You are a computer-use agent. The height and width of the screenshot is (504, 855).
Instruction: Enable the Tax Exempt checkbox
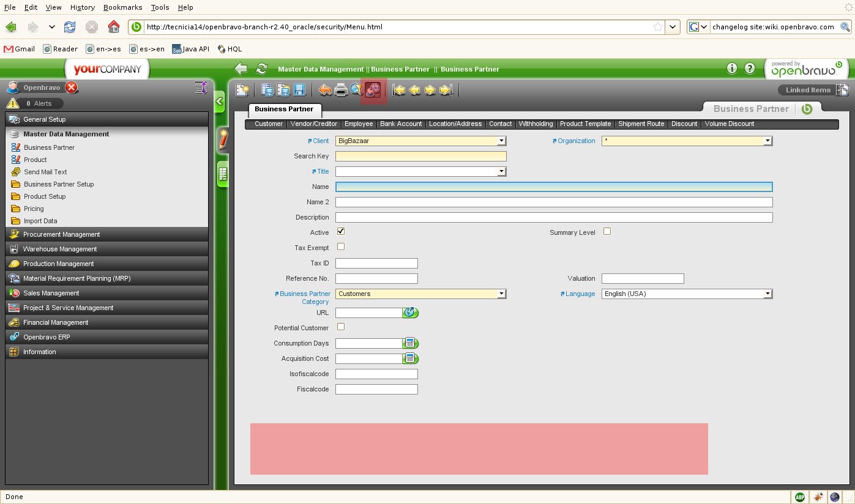coord(341,246)
